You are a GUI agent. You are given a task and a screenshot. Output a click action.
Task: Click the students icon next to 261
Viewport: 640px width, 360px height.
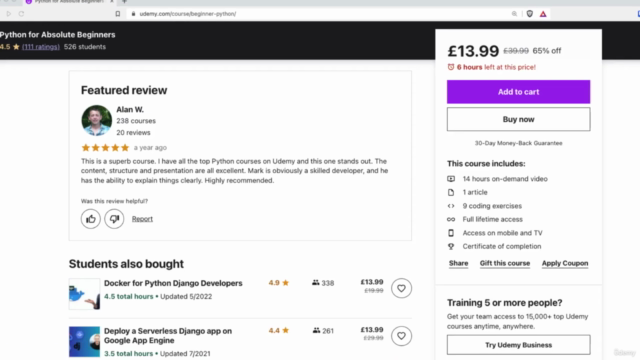316,330
